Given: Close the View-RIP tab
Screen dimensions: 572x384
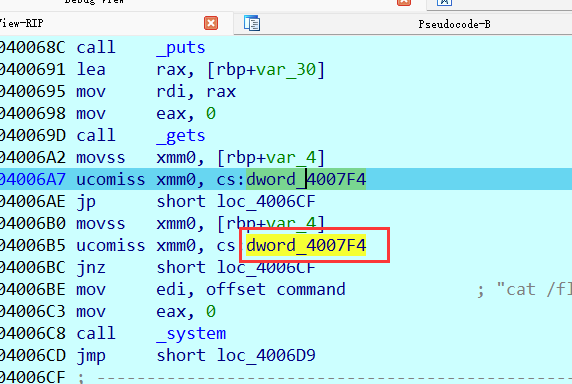Looking at the screenshot, I should [x=211, y=23].
